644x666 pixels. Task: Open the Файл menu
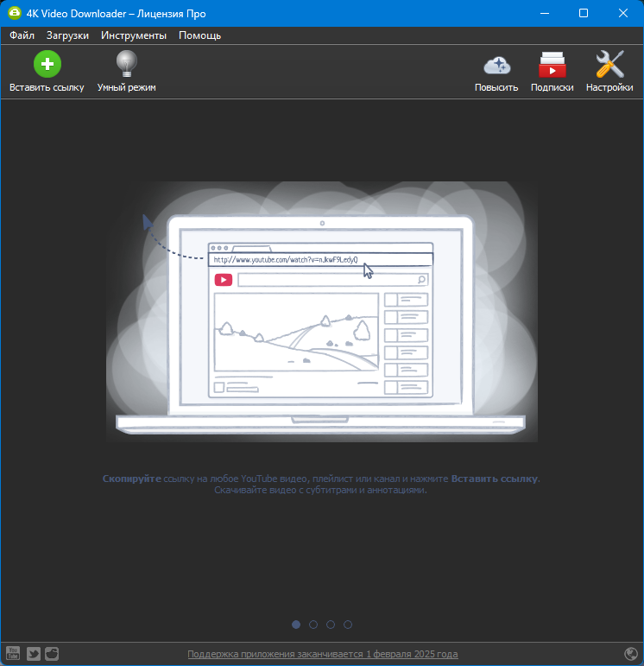22,35
